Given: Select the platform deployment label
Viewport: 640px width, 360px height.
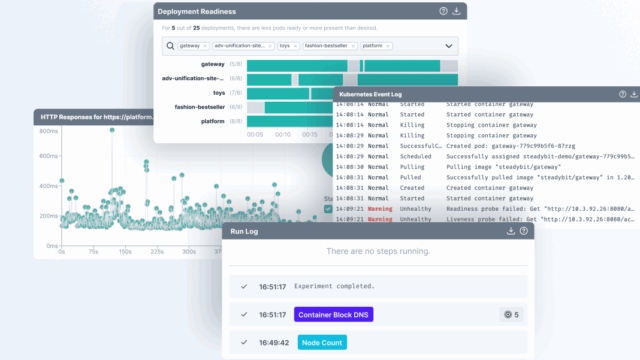Looking at the screenshot, I should pos(213,121).
